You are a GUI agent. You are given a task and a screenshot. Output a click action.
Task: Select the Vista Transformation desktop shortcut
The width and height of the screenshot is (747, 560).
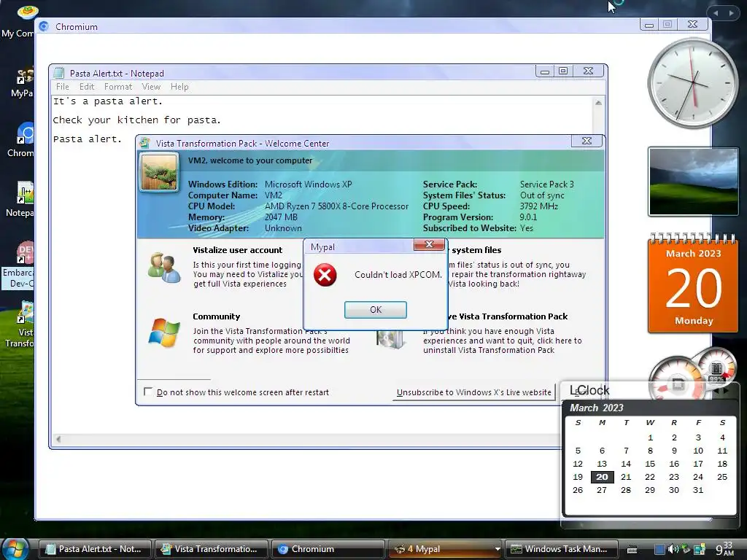coord(19,324)
